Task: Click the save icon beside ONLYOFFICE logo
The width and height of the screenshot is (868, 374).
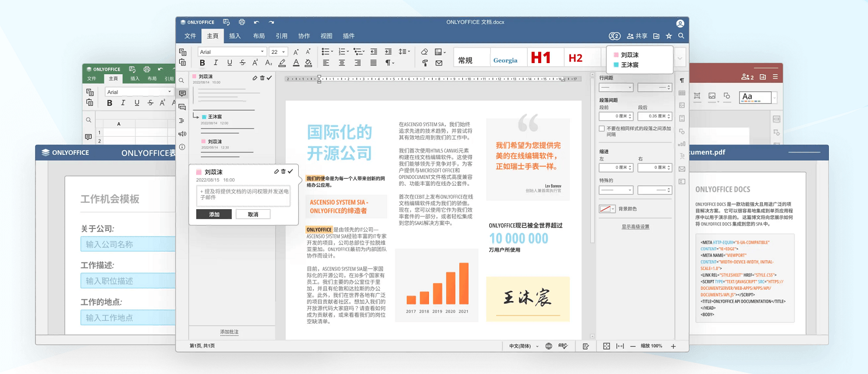Action: pos(226,22)
